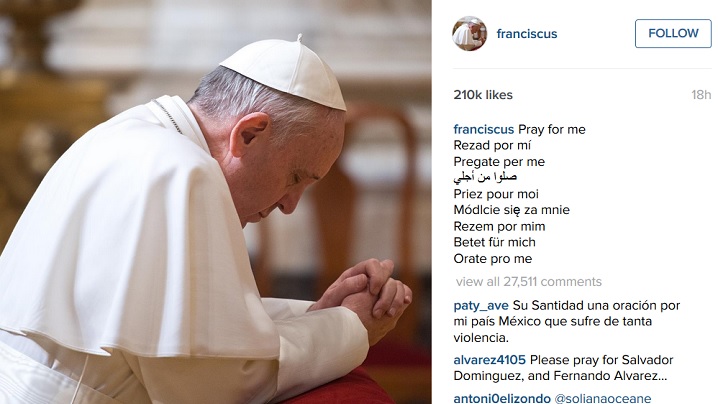Open commenter antoni0elizondo's profile
The width and height of the screenshot is (718, 404).
tap(502, 398)
